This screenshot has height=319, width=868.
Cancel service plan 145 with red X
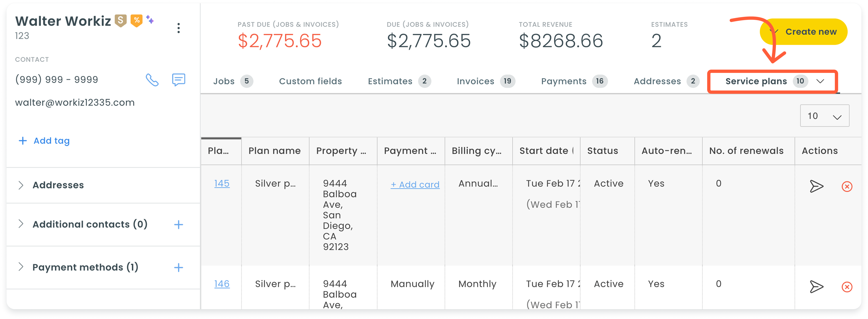pyautogui.click(x=847, y=187)
